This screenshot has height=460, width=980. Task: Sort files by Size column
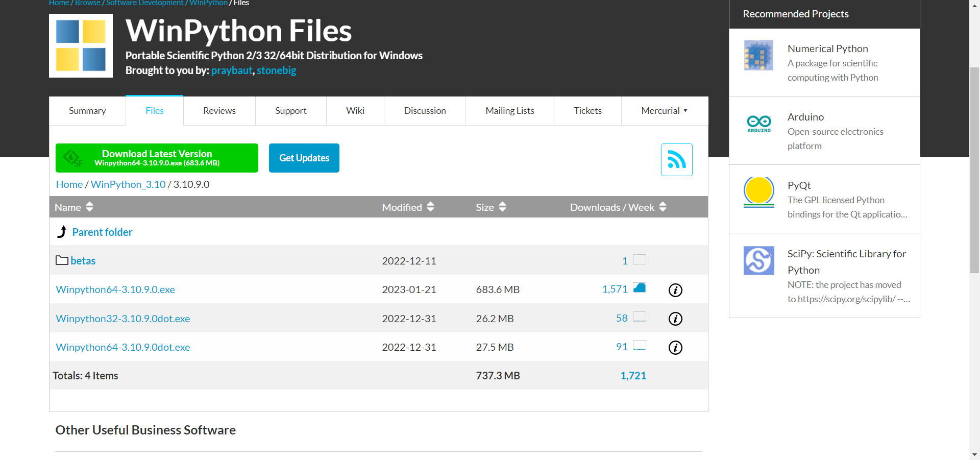pos(491,207)
